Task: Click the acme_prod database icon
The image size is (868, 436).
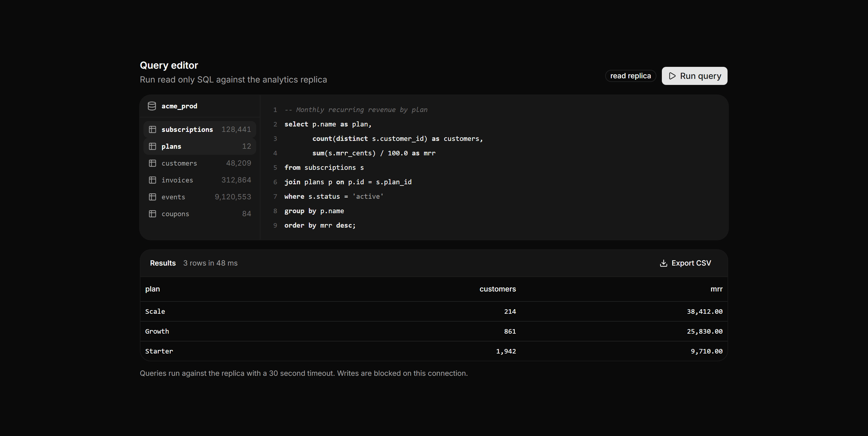Action: pyautogui.click(x=152, y=106)
